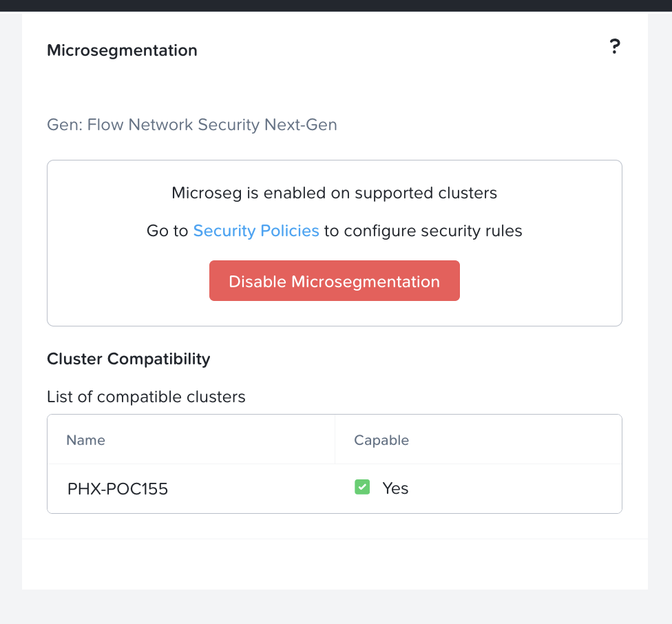The image size is (672, 624).
Task: Click blank space below Disable Microsegmentation button
Action: (x=335, y=313)
